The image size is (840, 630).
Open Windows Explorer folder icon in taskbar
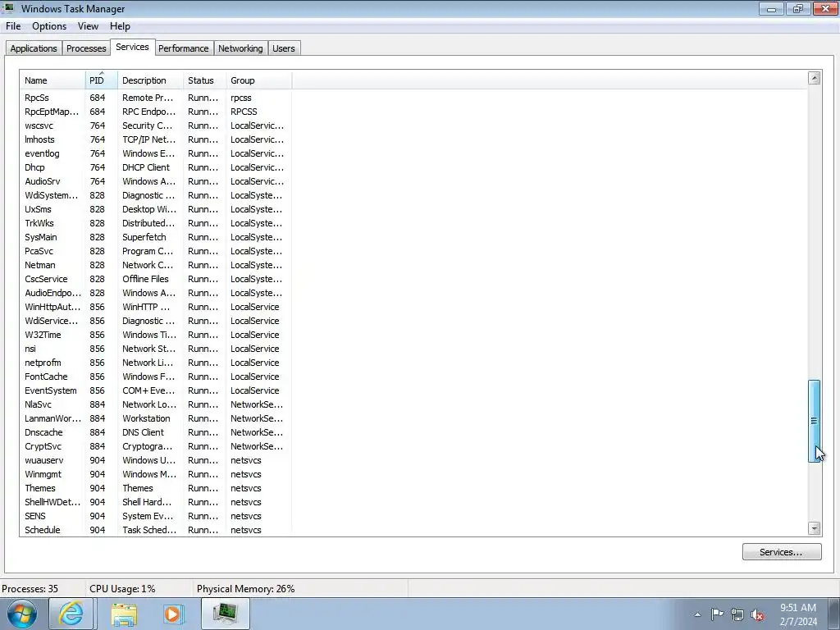click(124, 614)
